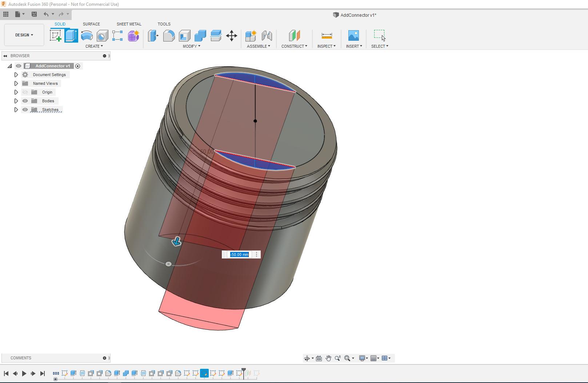Screen dimensions: 588x383
Task: Open the CONSTRUCT menu
Action: coord(294,46)
